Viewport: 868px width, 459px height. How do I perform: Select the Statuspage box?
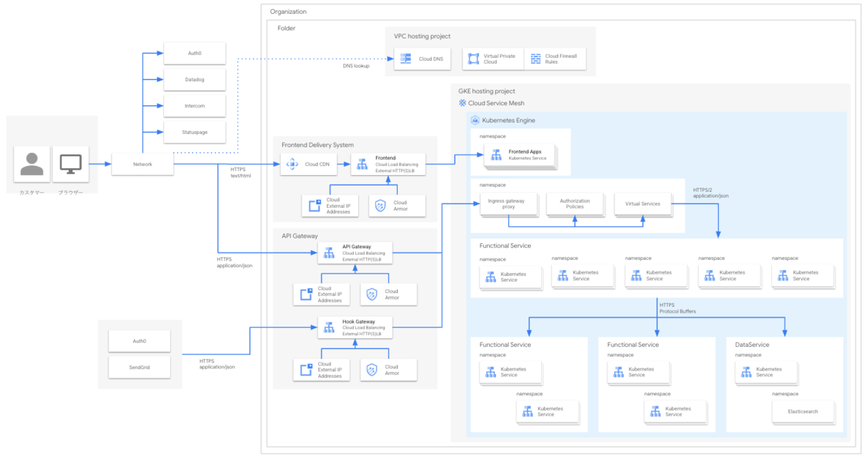(x=195, y=132)
